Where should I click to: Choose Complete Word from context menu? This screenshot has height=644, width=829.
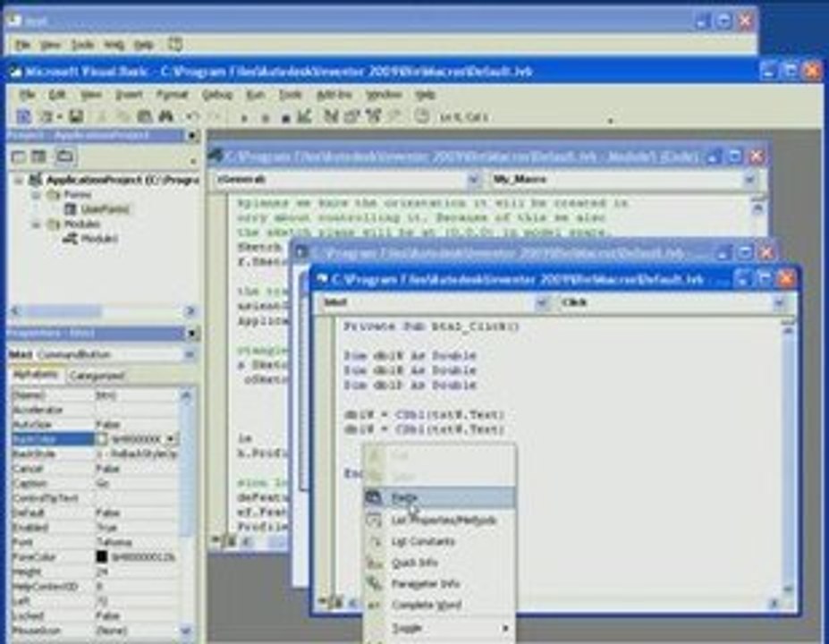[439, 605]
